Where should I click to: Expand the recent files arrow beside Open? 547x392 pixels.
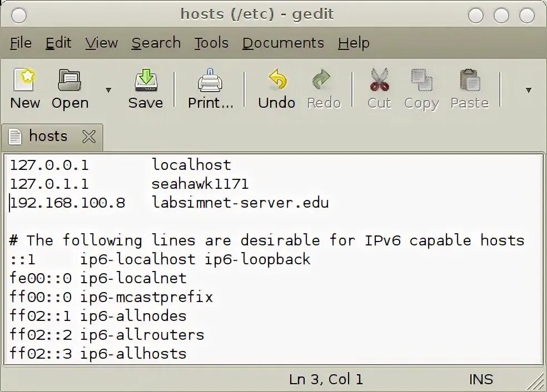click(108, 90)
